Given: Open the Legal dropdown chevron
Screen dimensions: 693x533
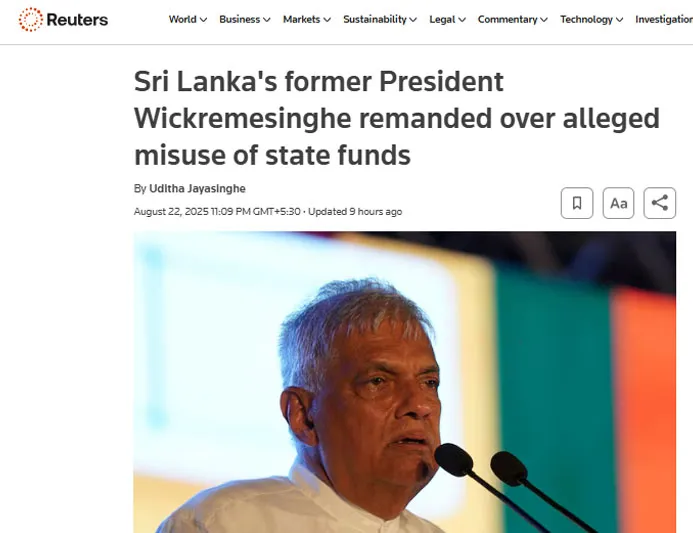Looking at the screenshot, I should click(462, 20).
